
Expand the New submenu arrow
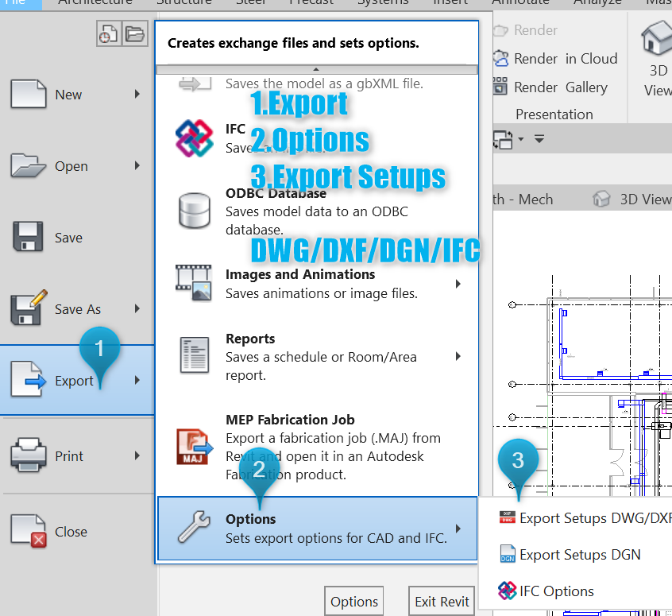pyautogui.click(x=137, y=95)
